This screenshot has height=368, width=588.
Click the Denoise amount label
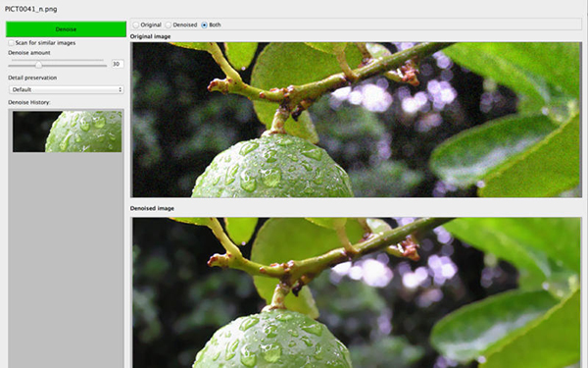(29, 53)
